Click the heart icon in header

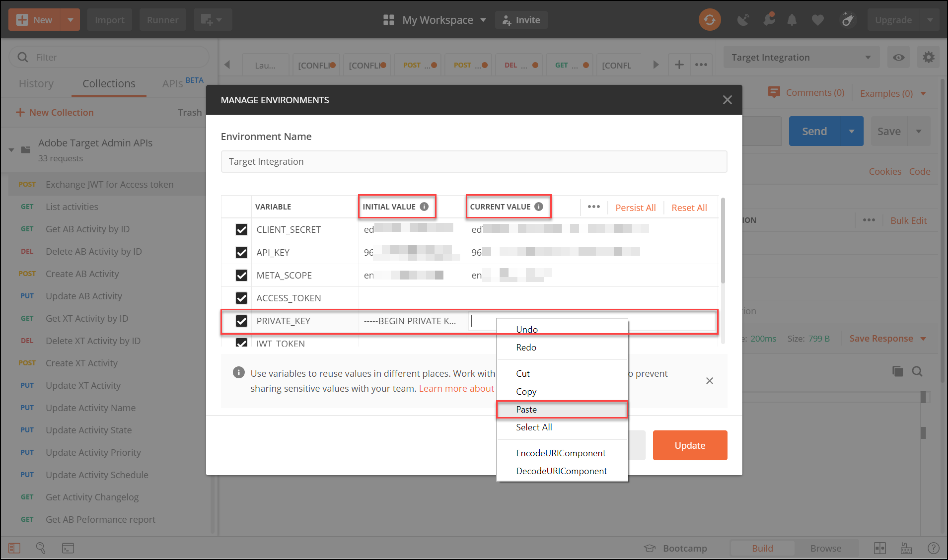817,20
